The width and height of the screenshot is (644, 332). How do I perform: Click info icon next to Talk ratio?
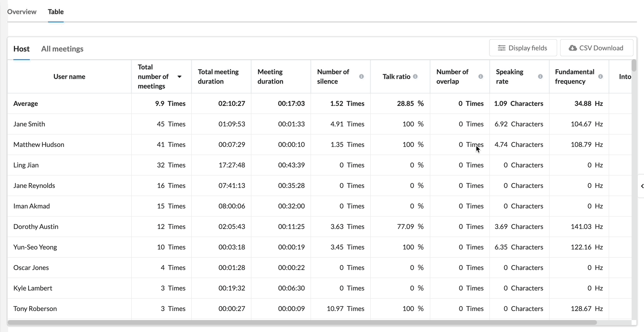(415, 76)
